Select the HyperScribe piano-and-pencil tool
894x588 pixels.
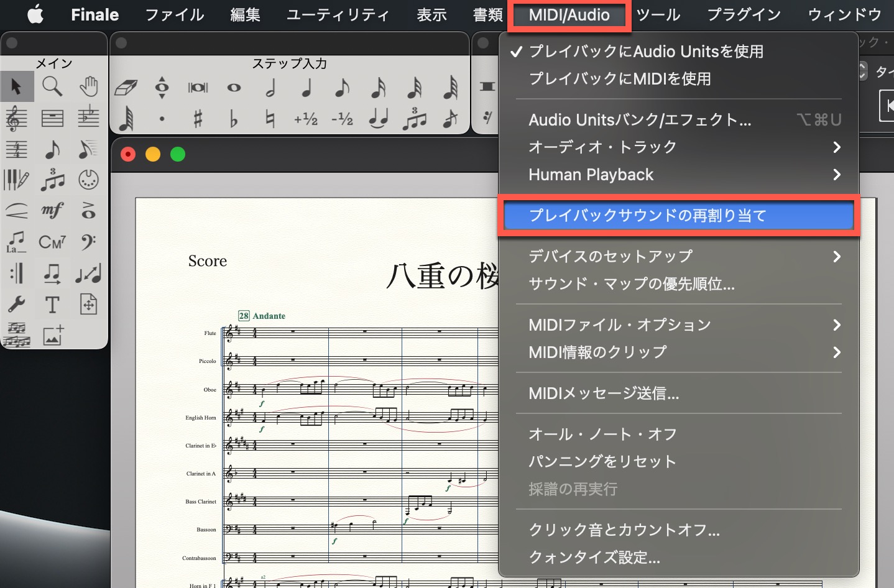(17, 180)
